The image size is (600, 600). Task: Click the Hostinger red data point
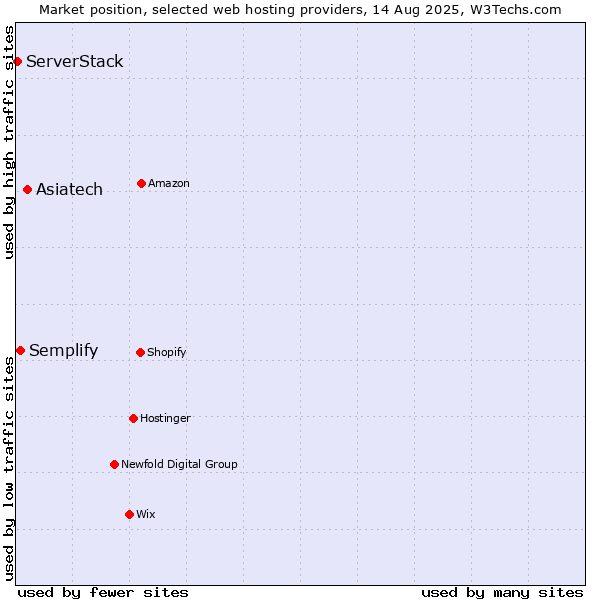pos(133,418)
